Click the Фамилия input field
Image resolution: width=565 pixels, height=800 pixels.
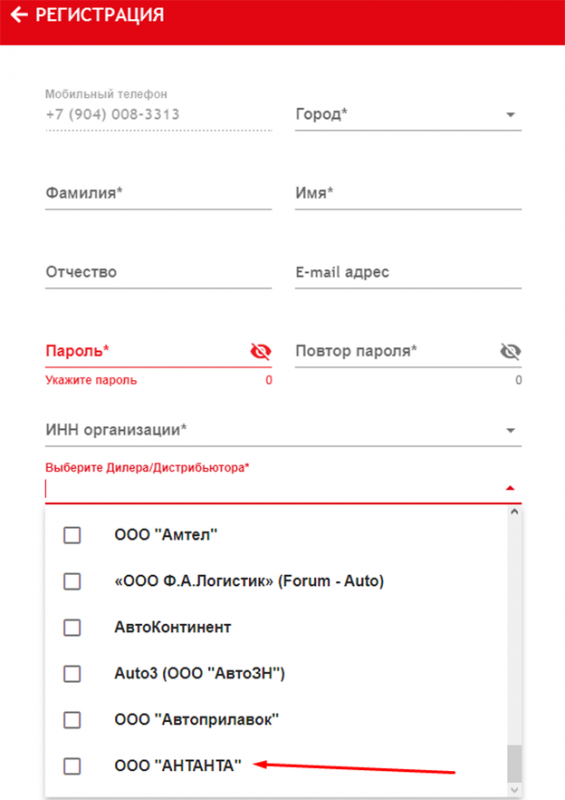(x=158, y=194)
